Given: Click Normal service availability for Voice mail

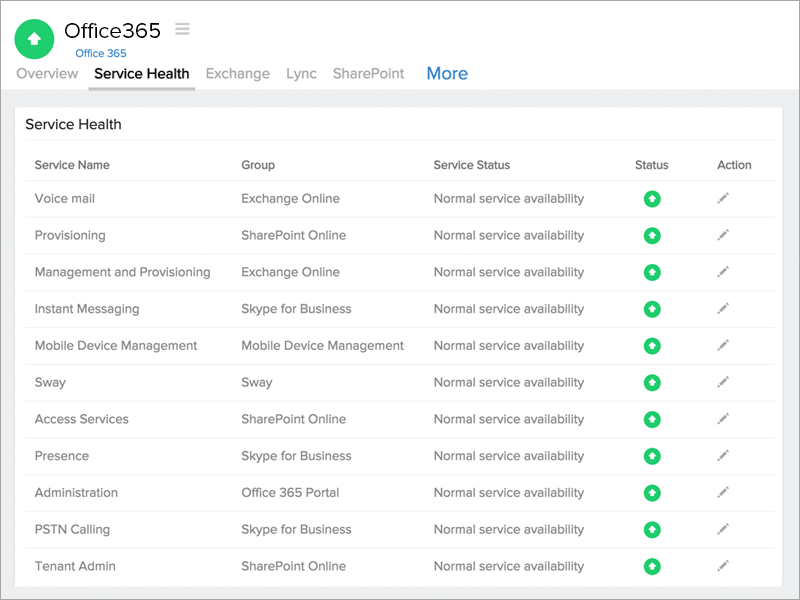Looking at the screenshot, I should (x=509, y=198).
